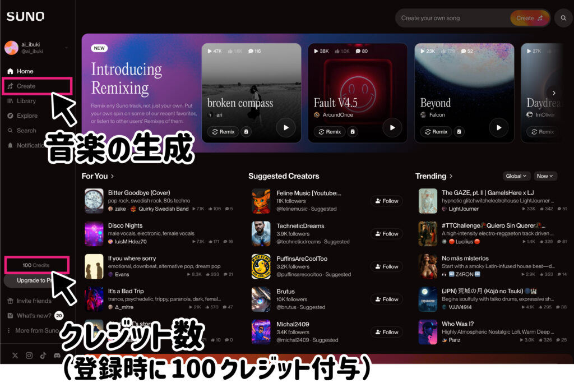Open the Global region dropdown
Screen dimensions: 574x392
coord(516,176)
